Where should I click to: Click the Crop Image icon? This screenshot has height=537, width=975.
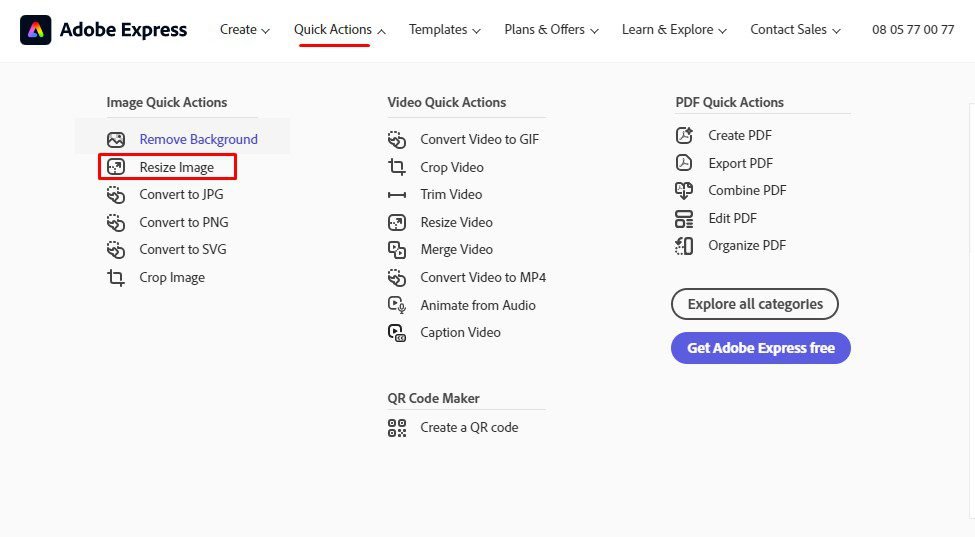[x=116, y=278]
